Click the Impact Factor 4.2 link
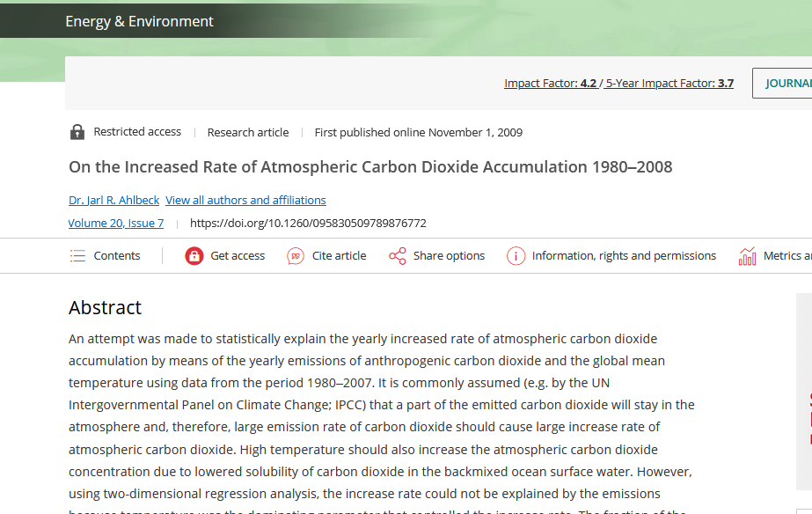The width and height of the screenshot is (812, 514). point(550,84)
